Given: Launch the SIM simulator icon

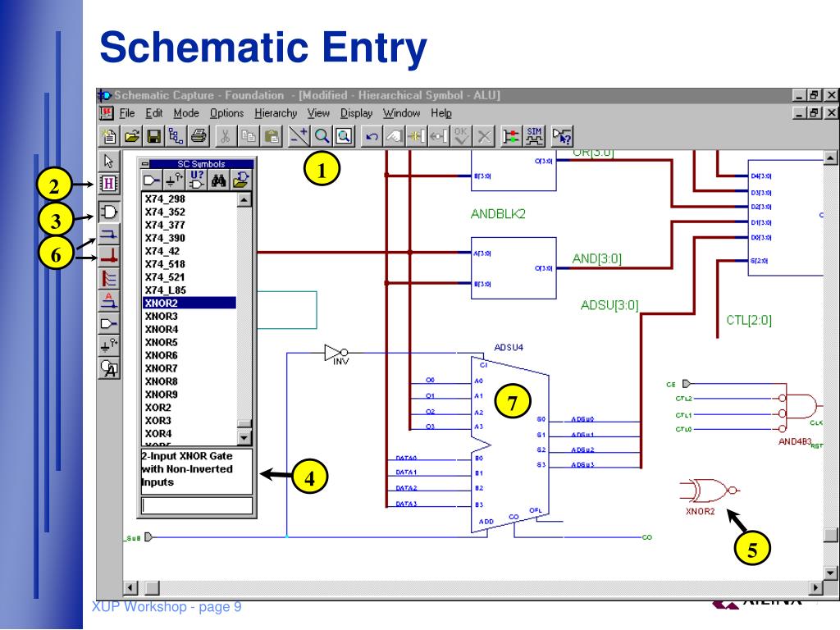Looking at the screenshot, I should coord(534,137).
